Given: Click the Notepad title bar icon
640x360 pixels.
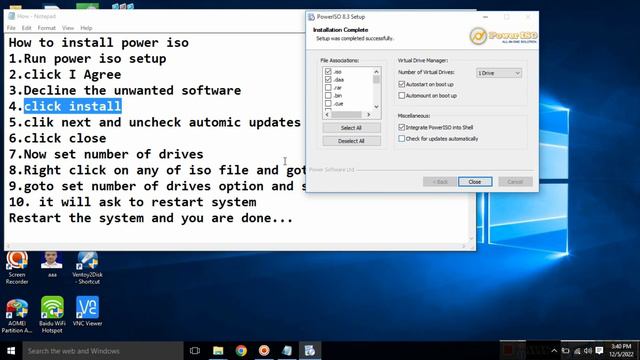Looking at the screenshot, I should (x=11, y=16).
